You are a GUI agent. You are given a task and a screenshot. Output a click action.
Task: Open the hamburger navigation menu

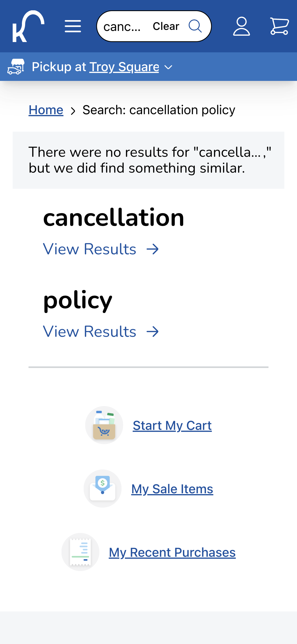(72, 26)
